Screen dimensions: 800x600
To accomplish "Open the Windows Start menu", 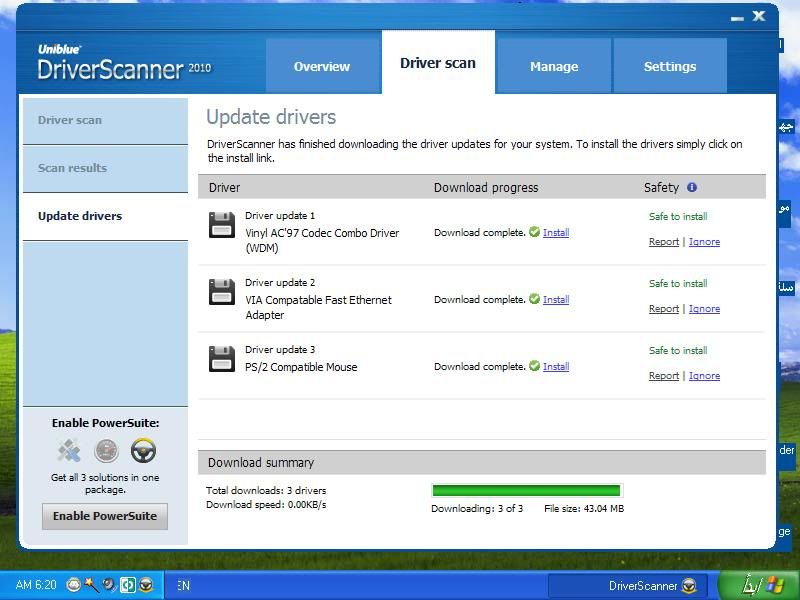I will 758,585.
